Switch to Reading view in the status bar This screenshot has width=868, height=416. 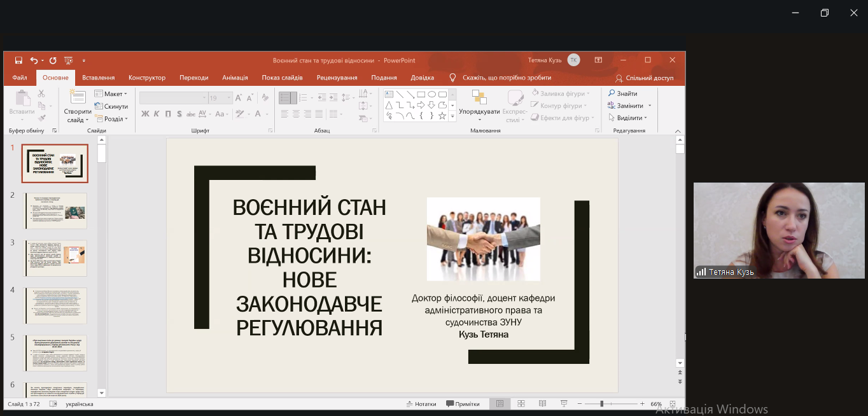tap(542, 404)
